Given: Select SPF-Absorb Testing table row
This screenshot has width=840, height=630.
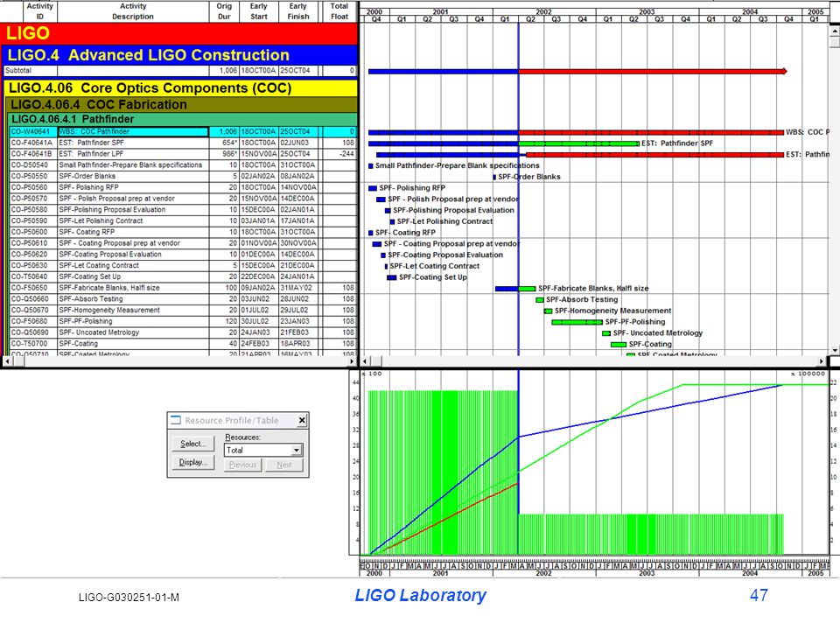Looking at the screenshot, I should [x=183, y=299].
